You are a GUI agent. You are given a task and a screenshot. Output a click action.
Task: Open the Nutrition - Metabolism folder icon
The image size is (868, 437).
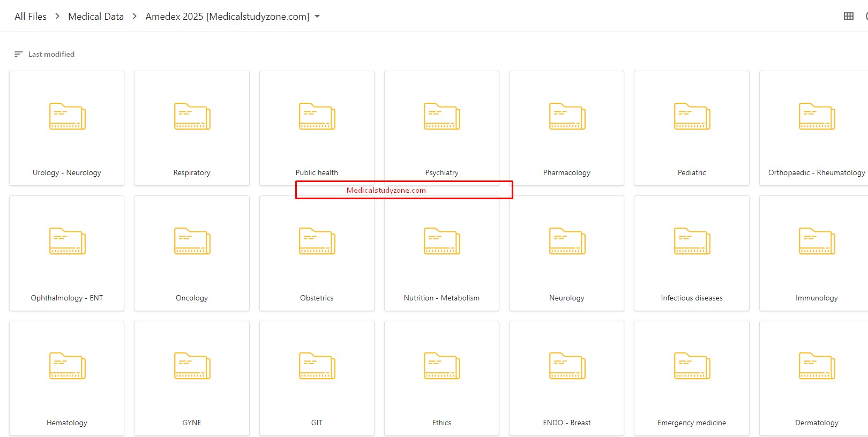click(x=442, y=241)
